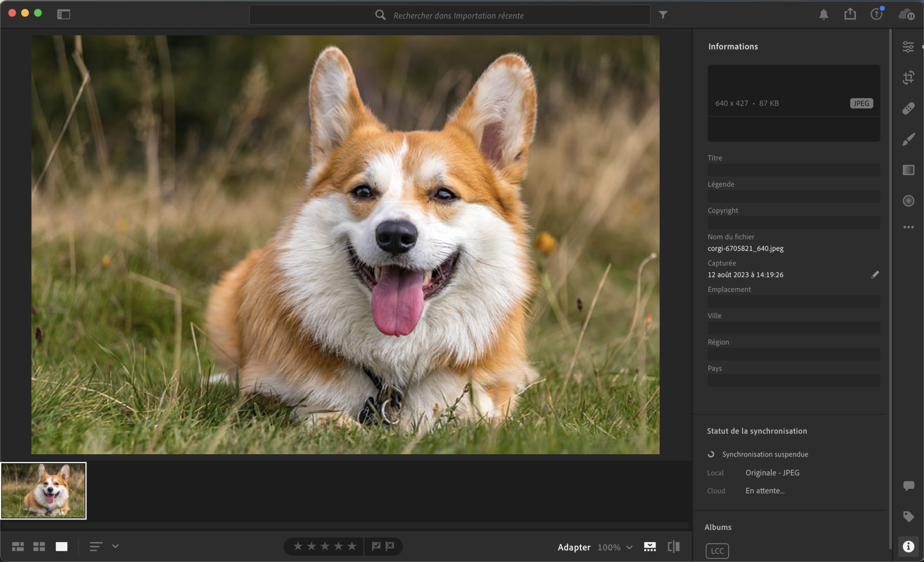
Task: Set the five-star rating
Action: tap(352, 546)
